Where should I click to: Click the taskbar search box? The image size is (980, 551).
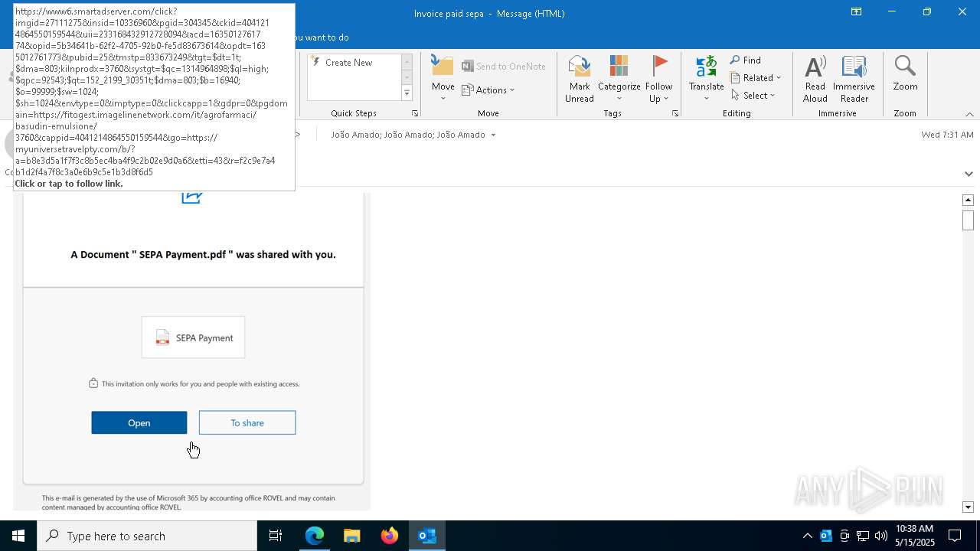[147, 536]
